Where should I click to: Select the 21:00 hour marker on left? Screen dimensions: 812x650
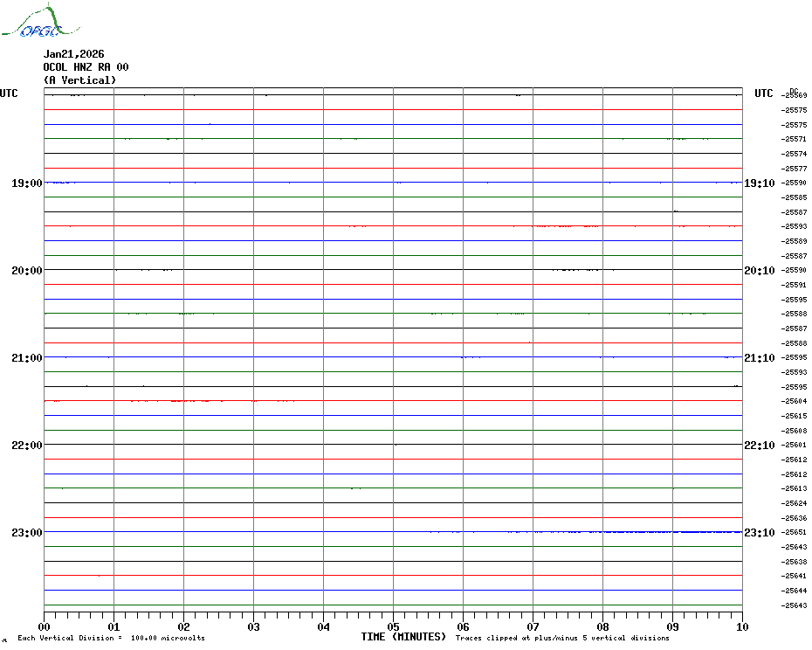(26, 358)
